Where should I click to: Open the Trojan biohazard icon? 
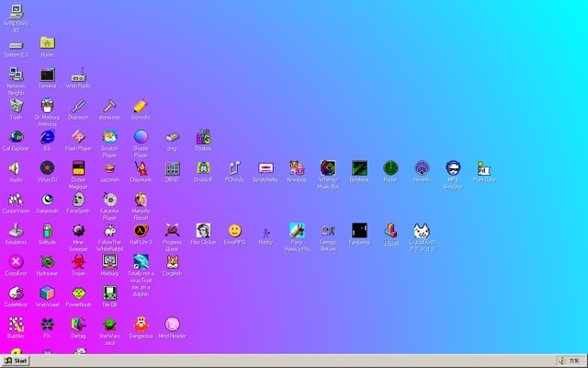click(x=78, y=261)
